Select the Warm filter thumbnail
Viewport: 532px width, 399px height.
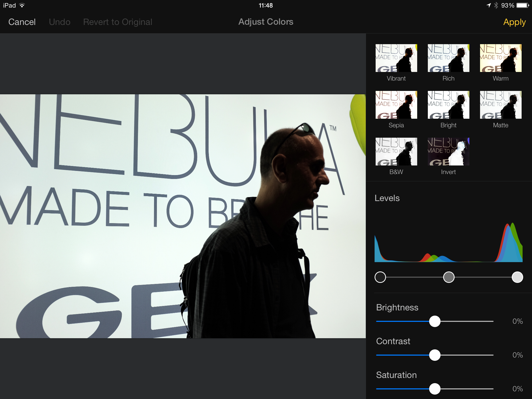coord(501,58)
